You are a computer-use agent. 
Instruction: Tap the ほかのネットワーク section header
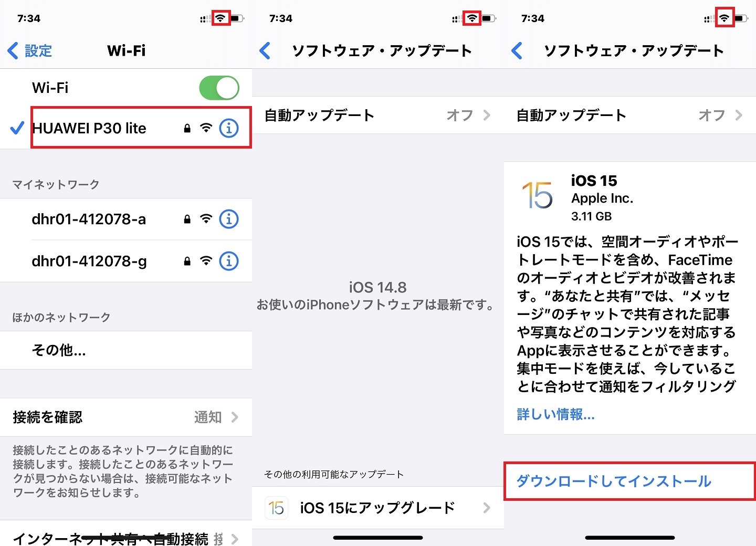61,317
